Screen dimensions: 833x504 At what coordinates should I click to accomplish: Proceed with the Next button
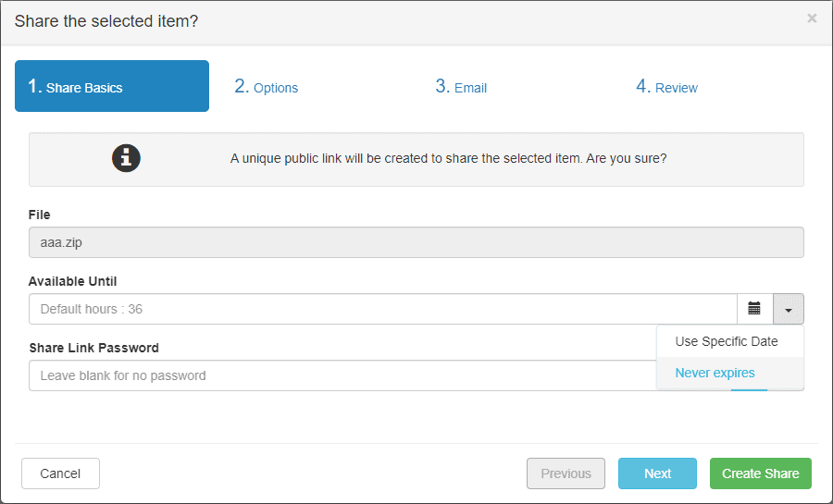click(657, 473)
